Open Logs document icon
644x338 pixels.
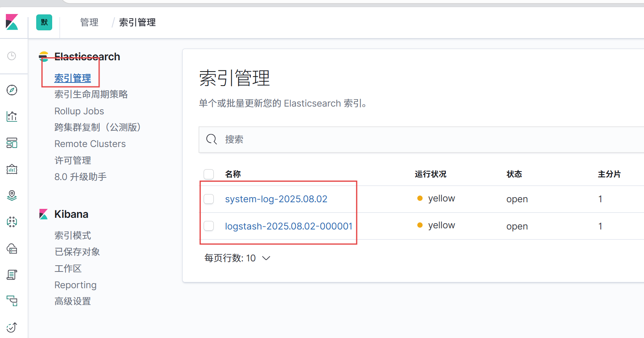(x=12, y=275)
